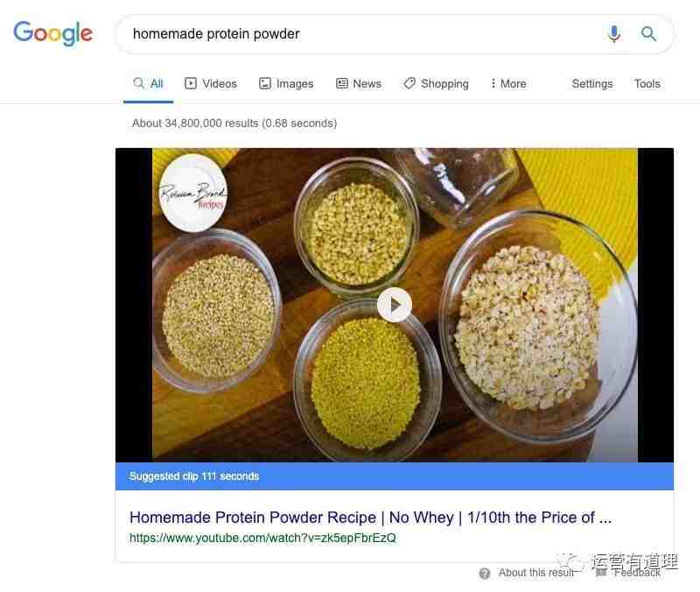Select the Videos search tab
Viewport: 700px width, 592px height.
pos(211,83)
